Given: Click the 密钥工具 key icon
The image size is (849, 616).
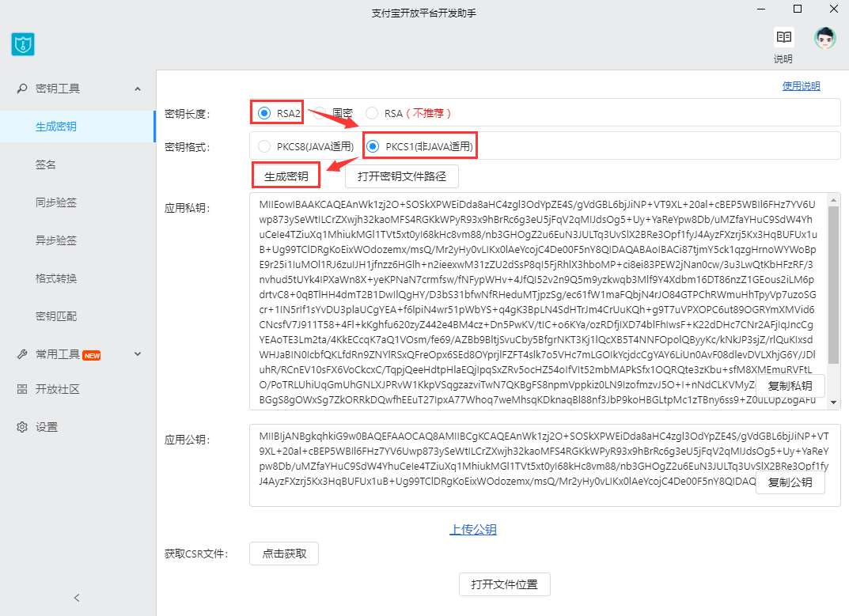Looking at the screenshot, I should (x=22, y=89).
